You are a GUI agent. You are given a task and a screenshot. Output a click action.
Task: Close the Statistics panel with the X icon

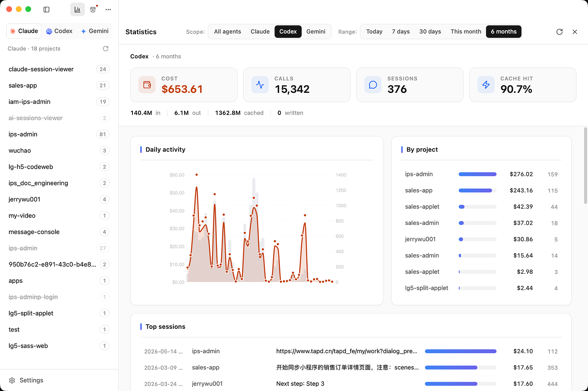click(x=575, y=32)
